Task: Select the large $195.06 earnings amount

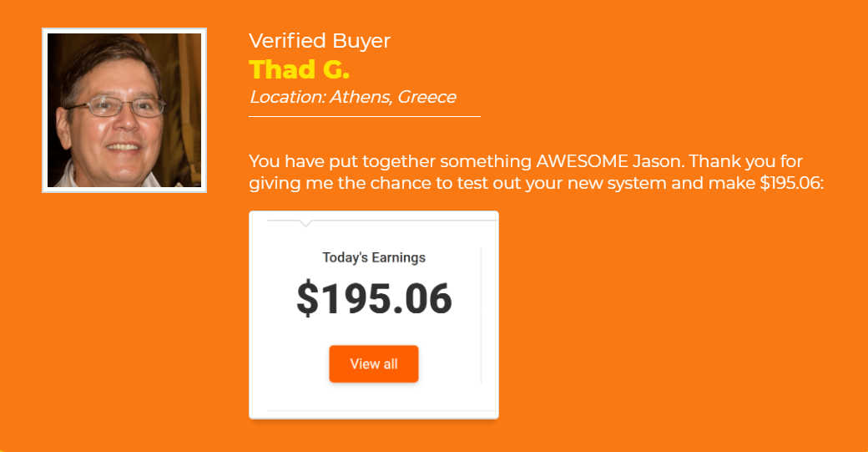Action: pyautogui.click(x=374, y=298)
